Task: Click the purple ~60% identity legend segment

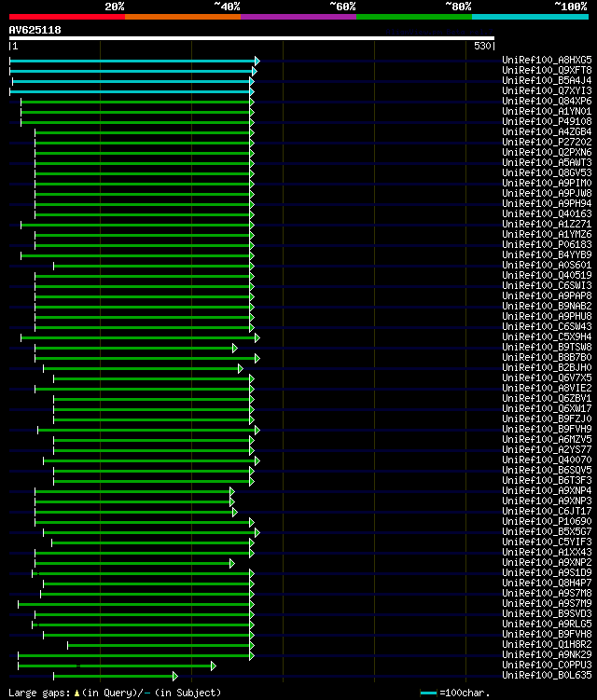Action: tap(298, 17)
